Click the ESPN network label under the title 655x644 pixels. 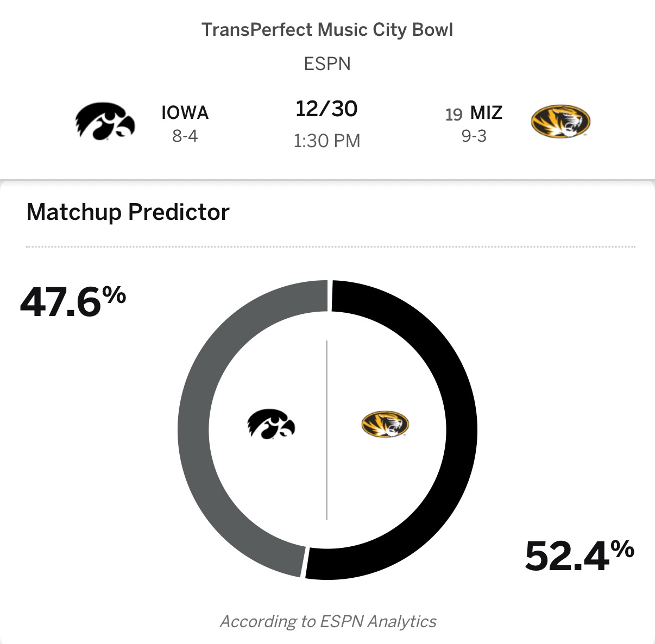(x=327, y=64)
